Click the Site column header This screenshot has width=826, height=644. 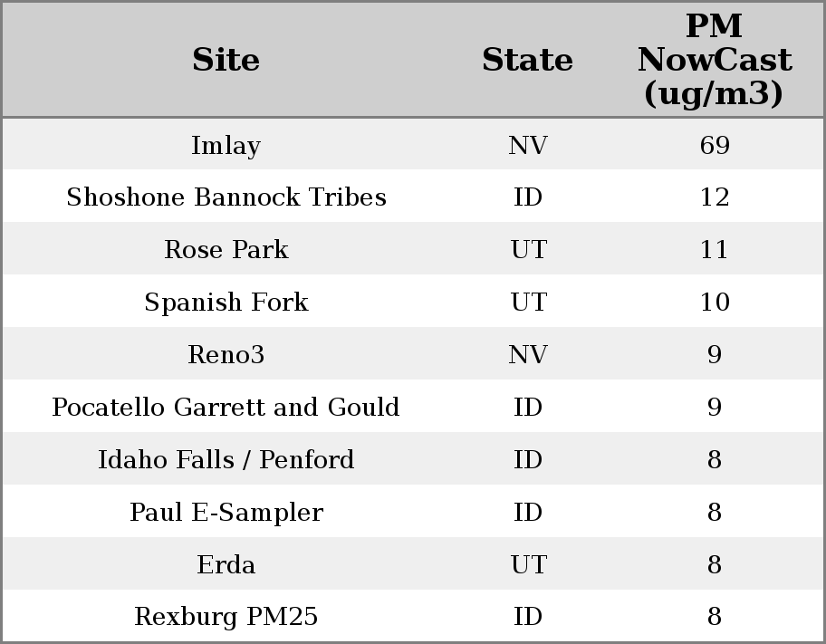point(226,61)
